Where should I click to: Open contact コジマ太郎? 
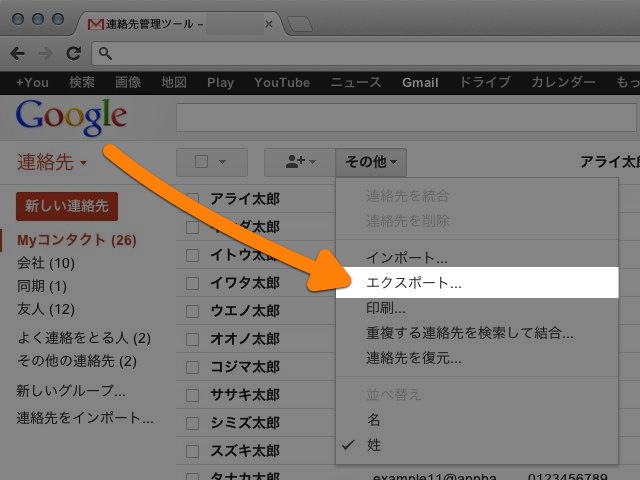[x=245, y=367]
